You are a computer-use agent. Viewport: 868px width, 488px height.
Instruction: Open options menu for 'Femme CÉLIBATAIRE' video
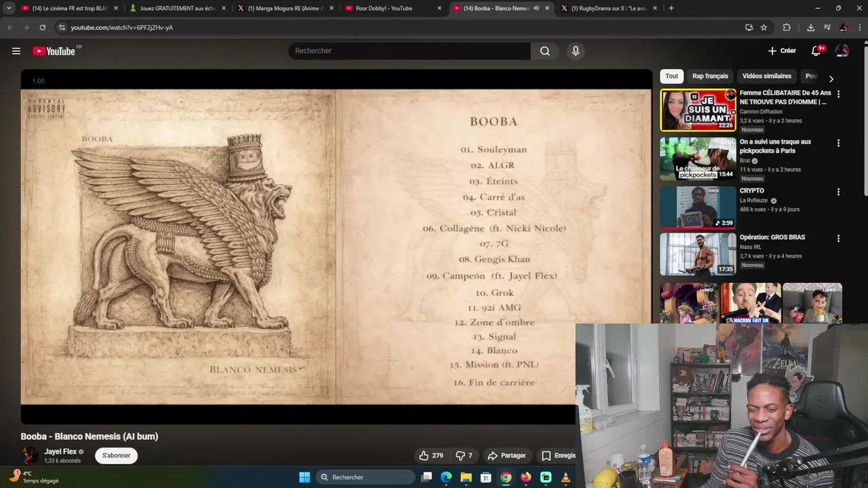[x=838, y=94]
